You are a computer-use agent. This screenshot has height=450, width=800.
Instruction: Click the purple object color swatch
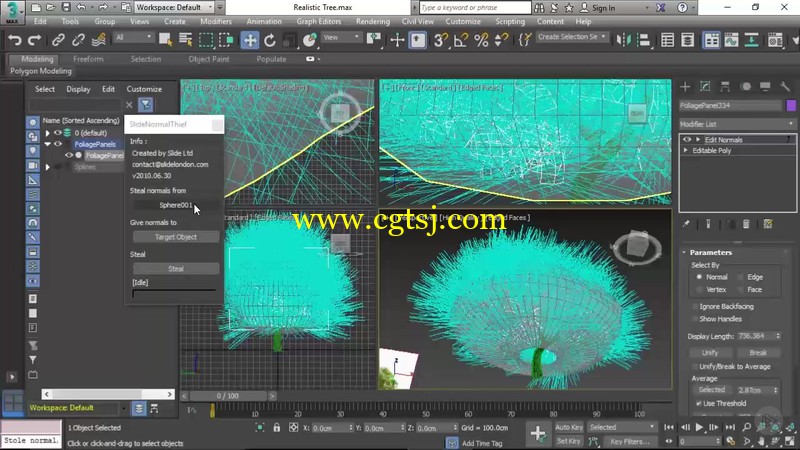[791, 105]
